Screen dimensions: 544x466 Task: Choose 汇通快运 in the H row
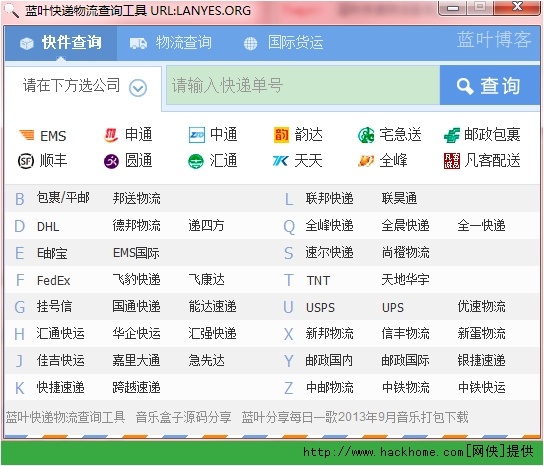point(60,333)
